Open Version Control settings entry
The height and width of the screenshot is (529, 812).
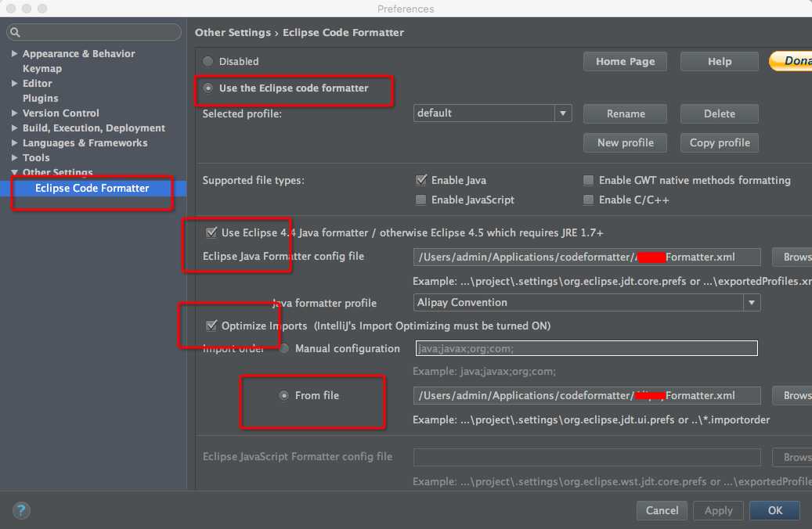pyautogui.click(x=60, y=113)
